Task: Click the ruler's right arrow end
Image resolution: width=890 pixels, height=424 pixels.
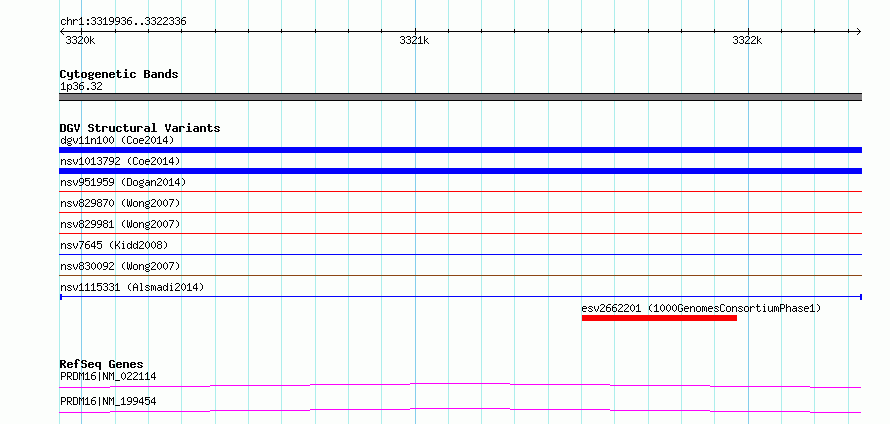Action: (859, 32)
